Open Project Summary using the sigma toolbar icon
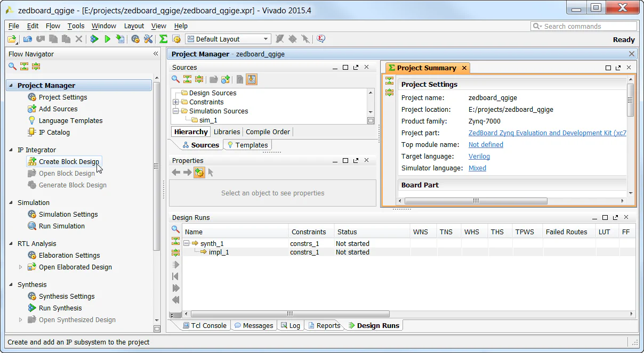This screenshot has width=644, height=353. coord(163,38)
